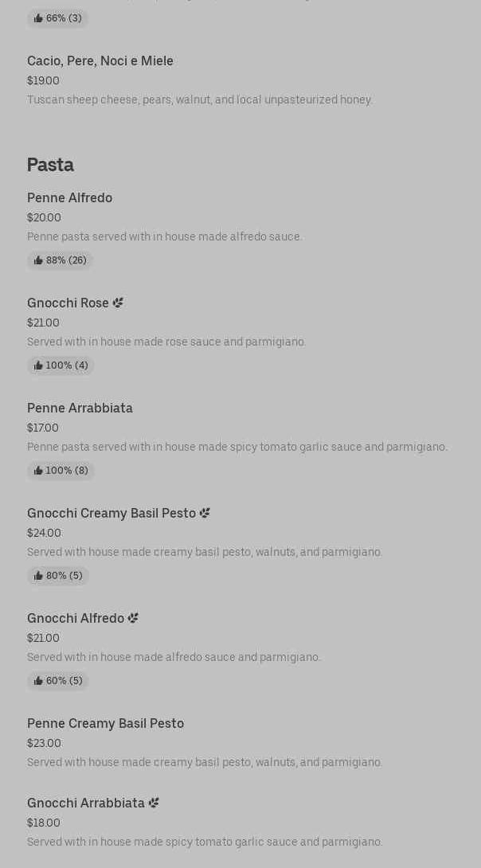The image size is (481, 868).
Task: Click the thumbs-up icon under Penne Arrabbiata
Action: [x=38, y=471]
